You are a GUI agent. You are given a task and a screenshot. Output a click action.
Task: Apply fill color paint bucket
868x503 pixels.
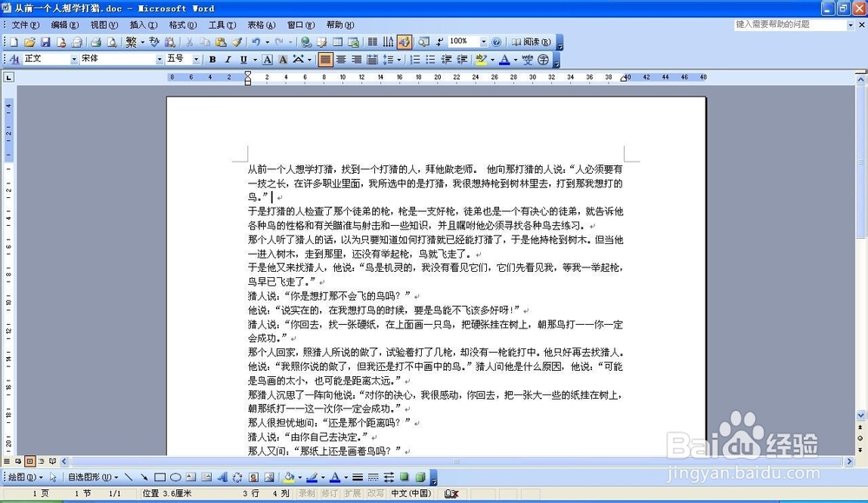[288, 477]
